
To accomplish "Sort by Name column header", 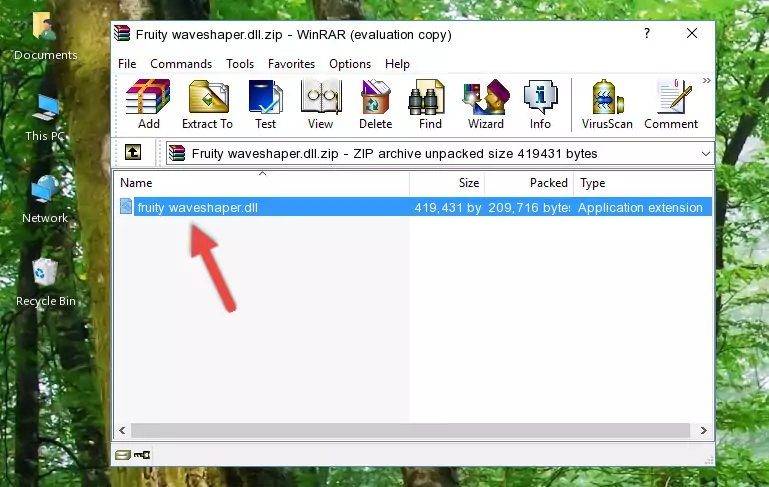I will click(263, 183).
